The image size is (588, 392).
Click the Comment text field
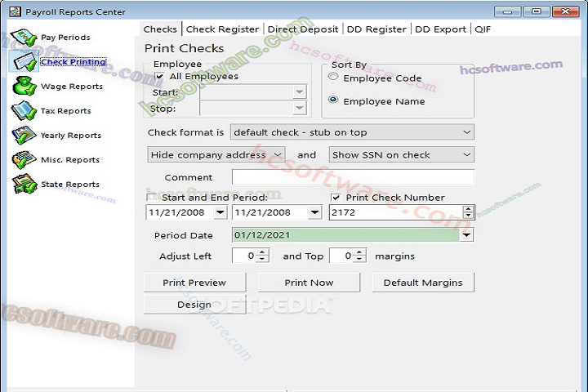(x=353, y=177)
